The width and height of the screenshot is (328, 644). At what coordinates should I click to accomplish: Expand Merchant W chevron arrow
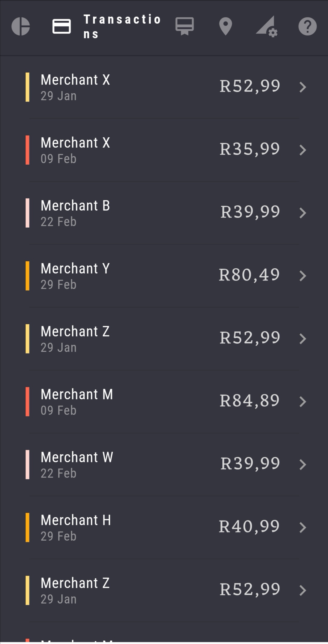click(302, 465)
